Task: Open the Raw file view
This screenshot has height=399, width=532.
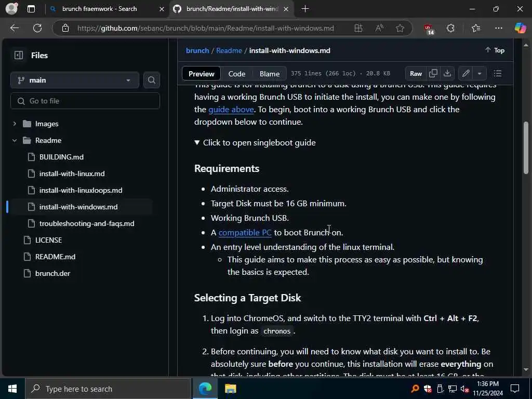Action: tap(416, 74)
